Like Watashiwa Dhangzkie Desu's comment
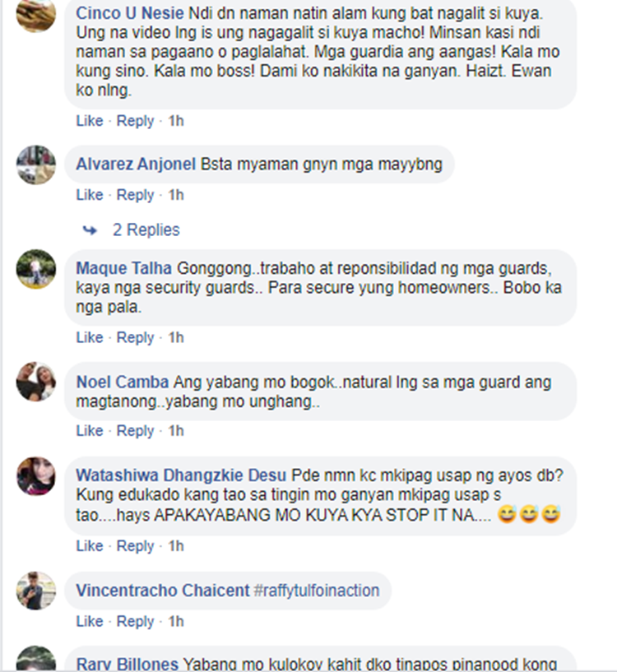The width and height of the screenshot is (617, 672). coord(90,546)
